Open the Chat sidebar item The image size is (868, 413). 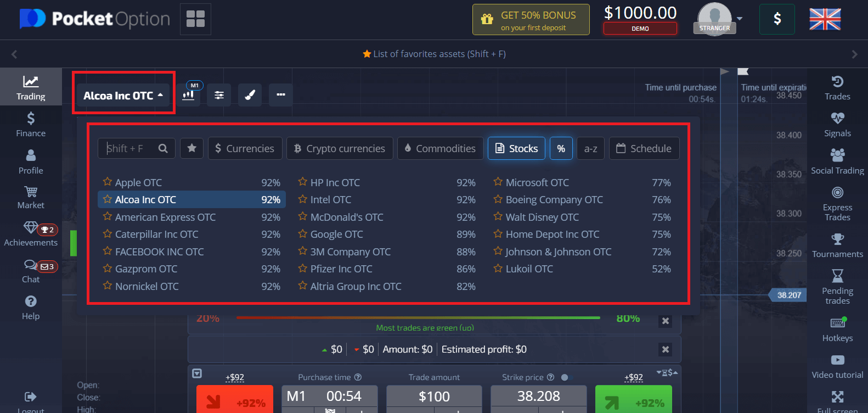31,271
